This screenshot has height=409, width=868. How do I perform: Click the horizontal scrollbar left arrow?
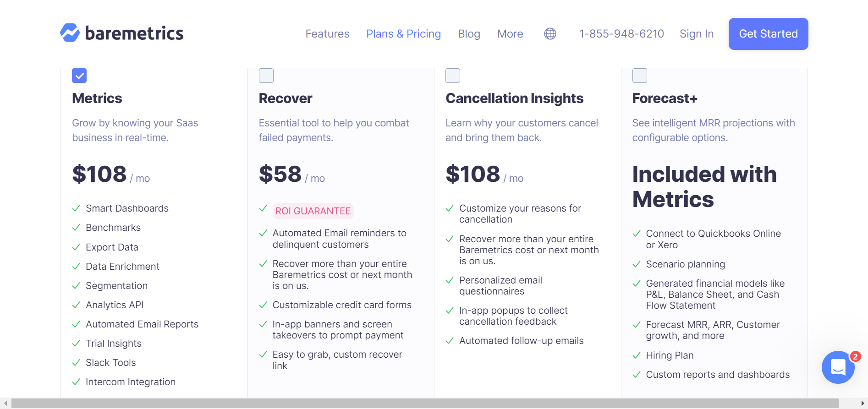point(5,404)
